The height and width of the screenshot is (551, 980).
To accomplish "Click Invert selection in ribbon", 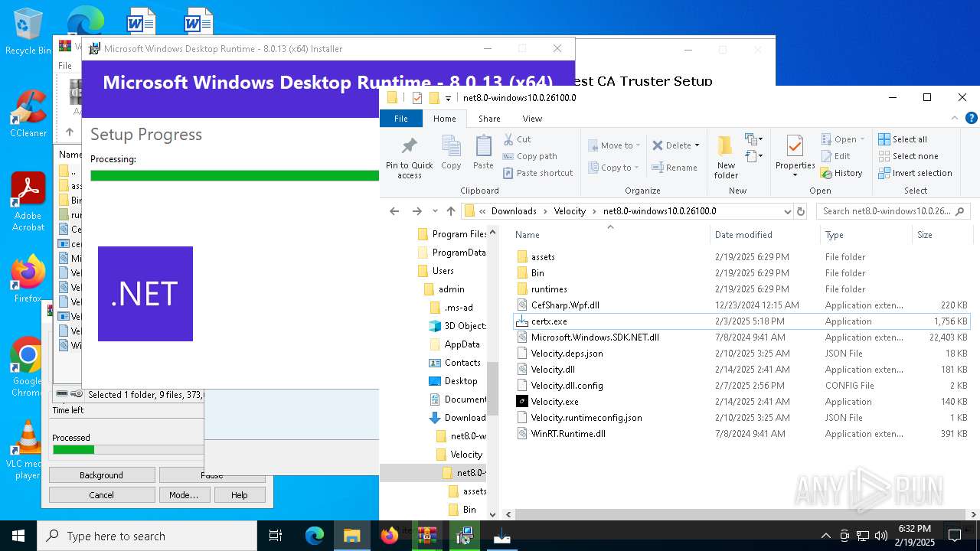I will click(915, 173).
